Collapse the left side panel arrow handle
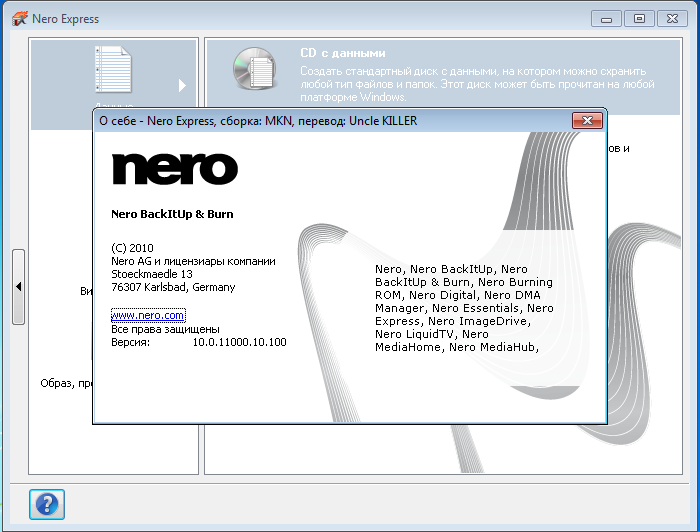This screenshot has width=700, height=532. (x=18, y=287)
